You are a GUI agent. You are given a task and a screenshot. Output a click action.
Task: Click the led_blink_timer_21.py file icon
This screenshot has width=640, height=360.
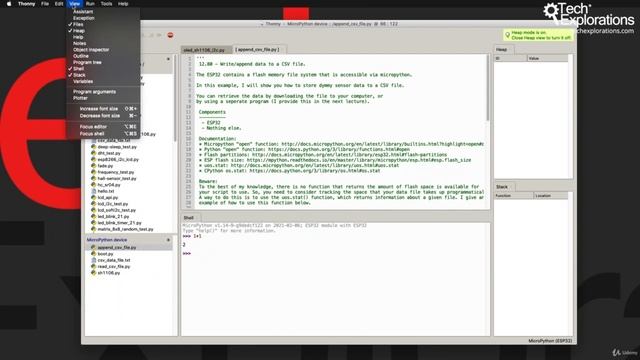click(93, 223)
